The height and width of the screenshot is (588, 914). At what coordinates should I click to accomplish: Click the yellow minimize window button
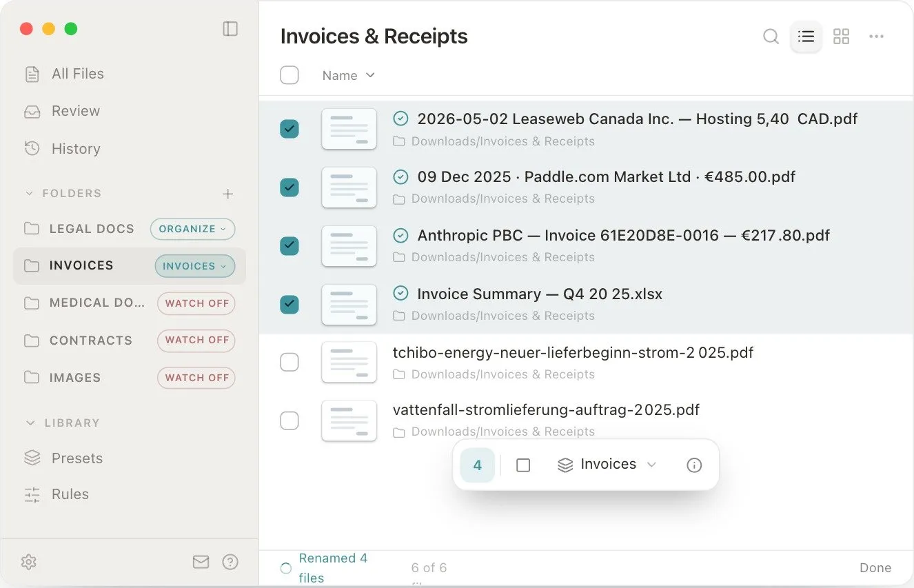click(48, 29)
